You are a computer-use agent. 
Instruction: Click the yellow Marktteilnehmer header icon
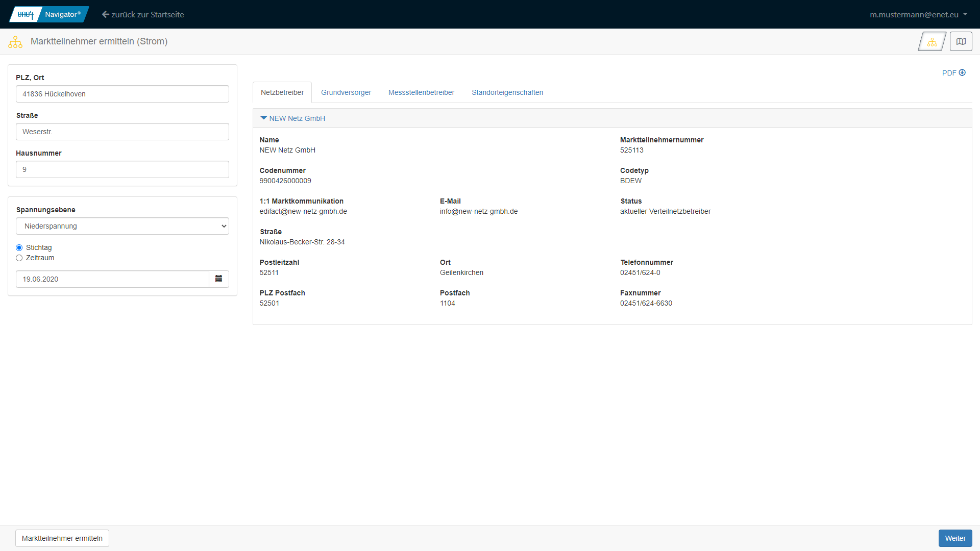tap(15, 42)
